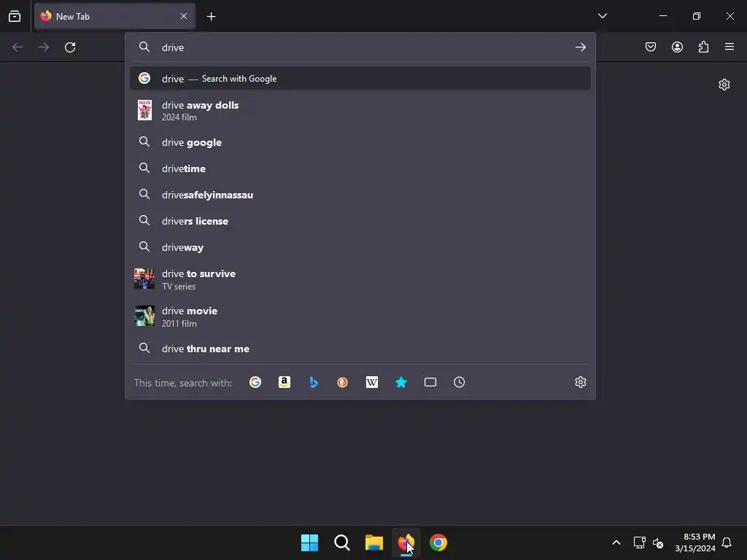Open the Windows Start menu

pos(309,542)
